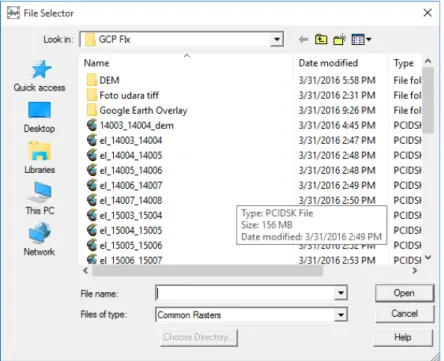The width and height of the screenshot is (444, 361).
Task: Click the 'Foto udara tiff' folder name
Action: tap(129, 95)
